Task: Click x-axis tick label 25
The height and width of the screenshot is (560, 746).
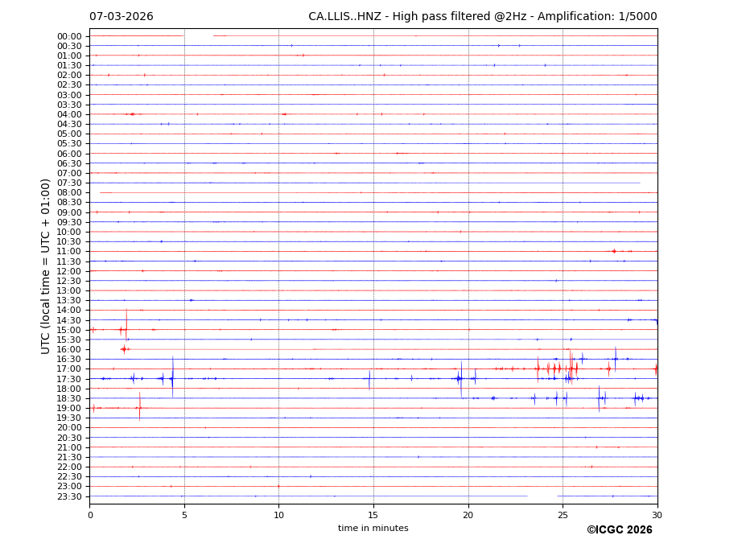Action: pyautogui.click(x=563, y=515)
